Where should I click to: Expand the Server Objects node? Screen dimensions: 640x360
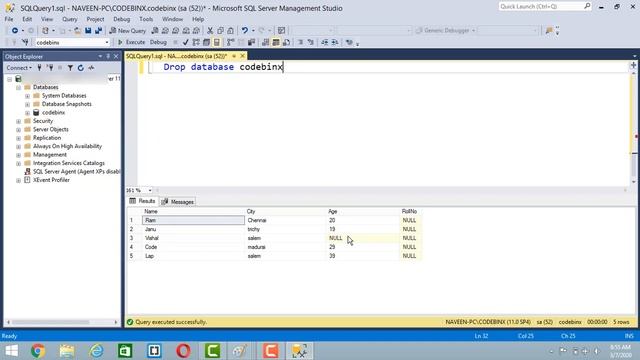(x=18, y=130)
